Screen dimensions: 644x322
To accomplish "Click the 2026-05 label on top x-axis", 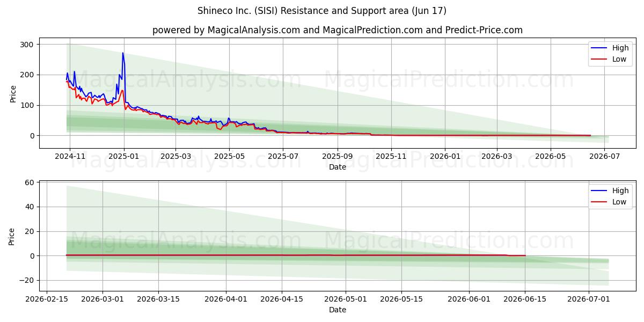I will point(551,157).
